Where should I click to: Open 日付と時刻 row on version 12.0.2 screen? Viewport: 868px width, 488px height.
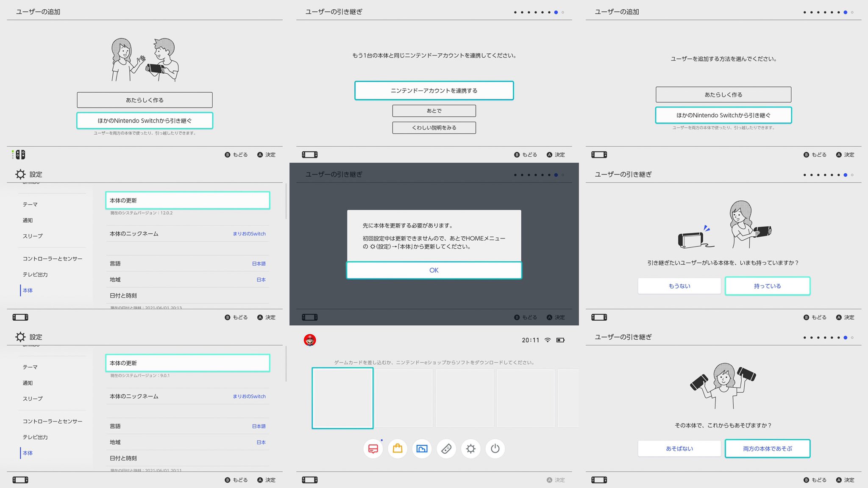pyautogui.click(x=187, y=296)
